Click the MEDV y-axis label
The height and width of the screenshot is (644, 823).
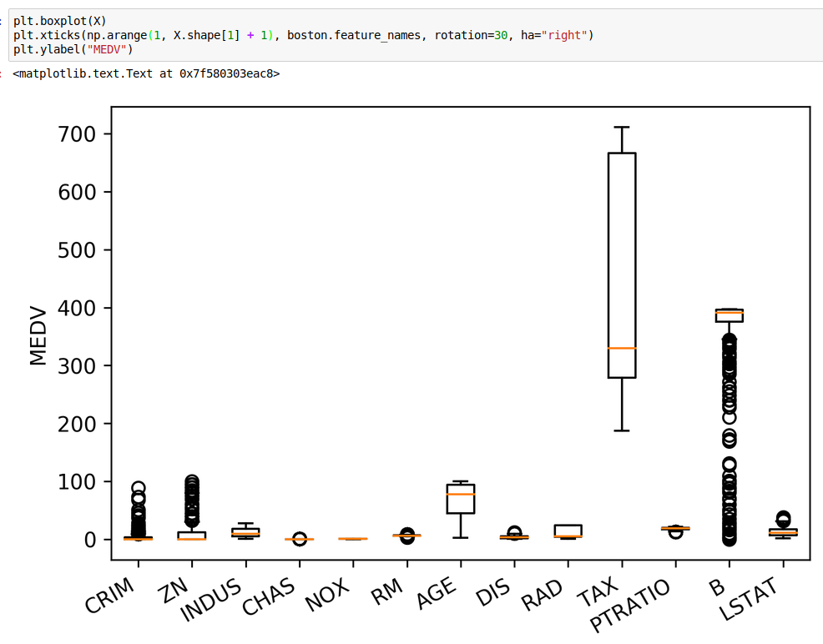coord(38,334)
